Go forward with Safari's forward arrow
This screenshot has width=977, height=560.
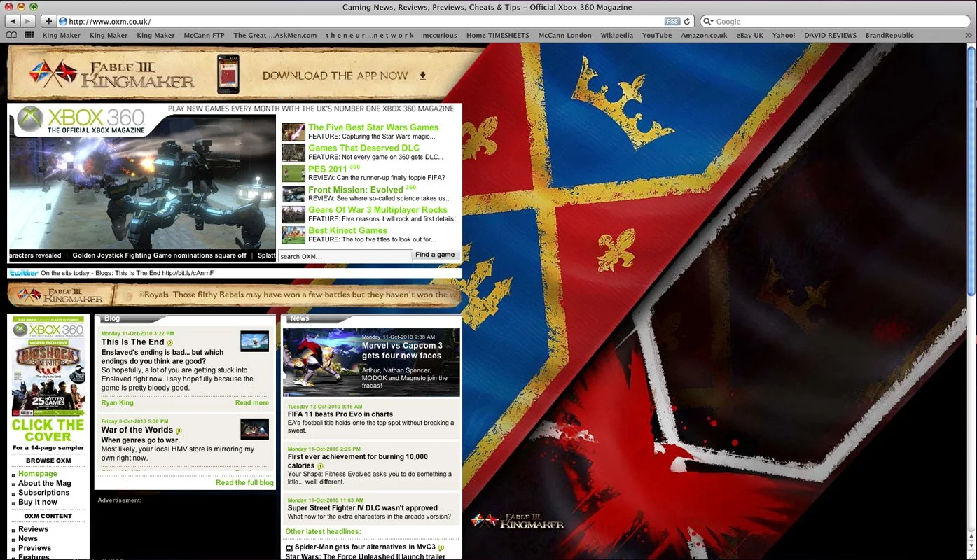coord(27,21)
